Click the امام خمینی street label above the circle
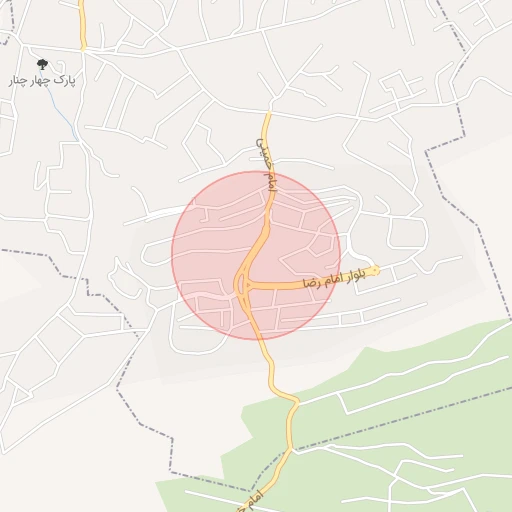Screen dimensions: 512x512 (267, 165)
